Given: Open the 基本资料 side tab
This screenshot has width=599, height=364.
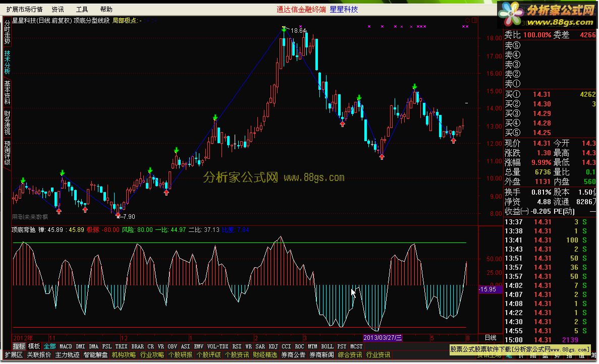Looking at the screenshot, I should point(7,92).
